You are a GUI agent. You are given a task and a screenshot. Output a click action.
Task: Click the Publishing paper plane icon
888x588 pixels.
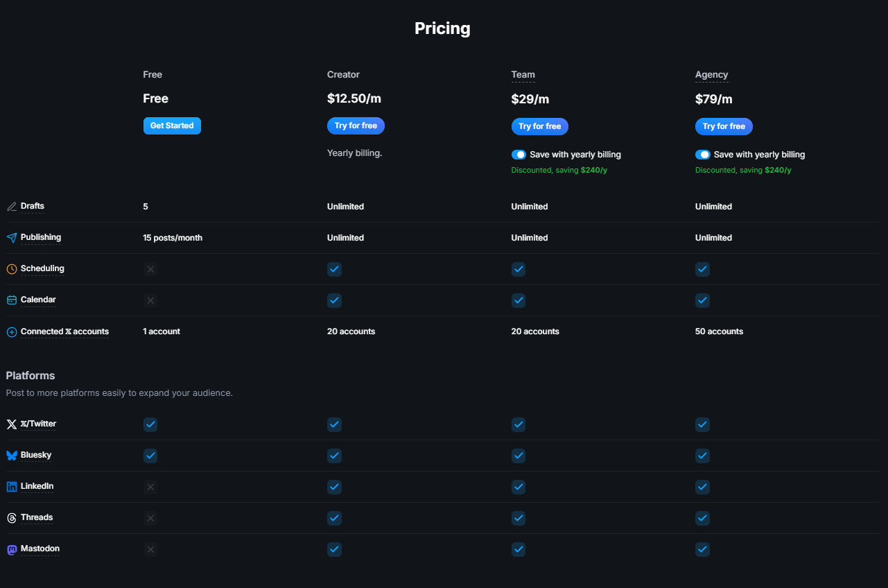(x=12, y=238)
